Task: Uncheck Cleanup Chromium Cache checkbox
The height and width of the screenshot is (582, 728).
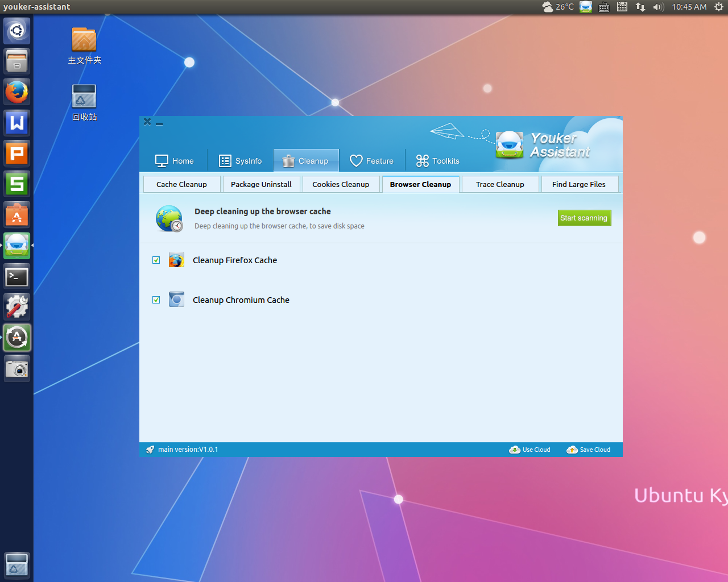Action: coord(156,300)
